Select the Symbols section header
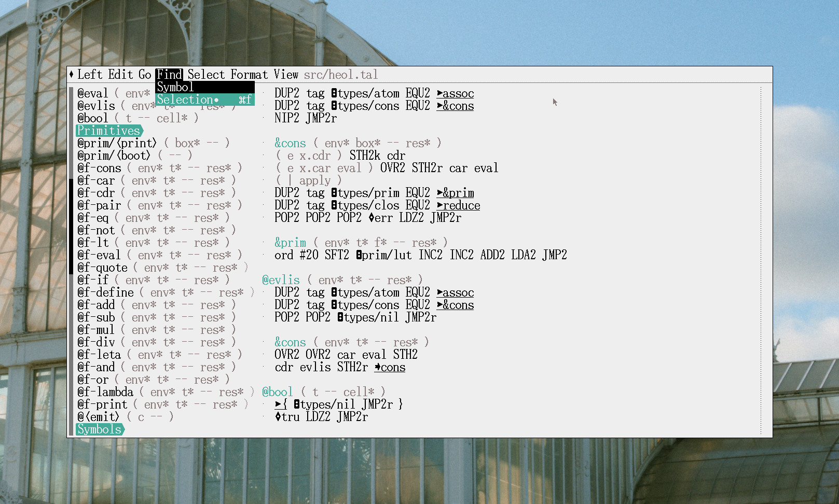839x504 pixels. [x=100, y=429]
